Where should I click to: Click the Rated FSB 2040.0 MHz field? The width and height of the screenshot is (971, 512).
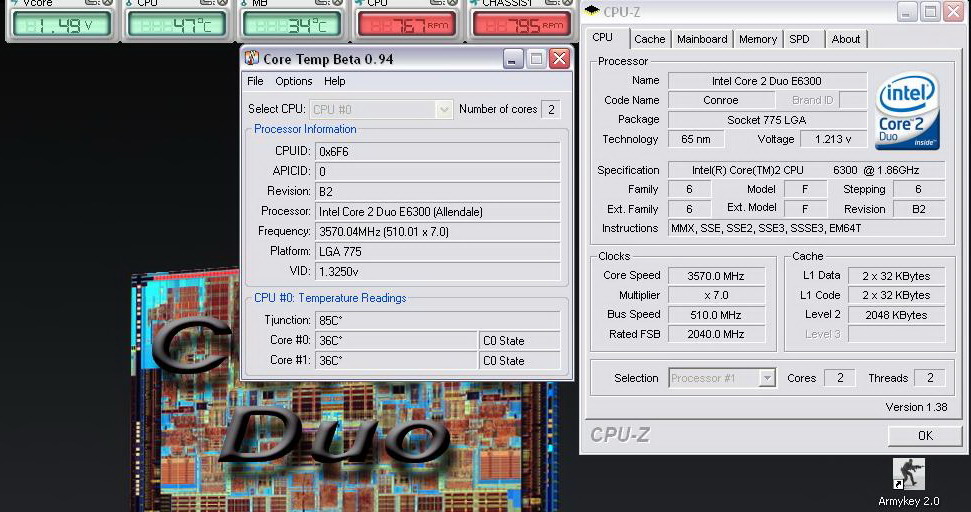716,334
